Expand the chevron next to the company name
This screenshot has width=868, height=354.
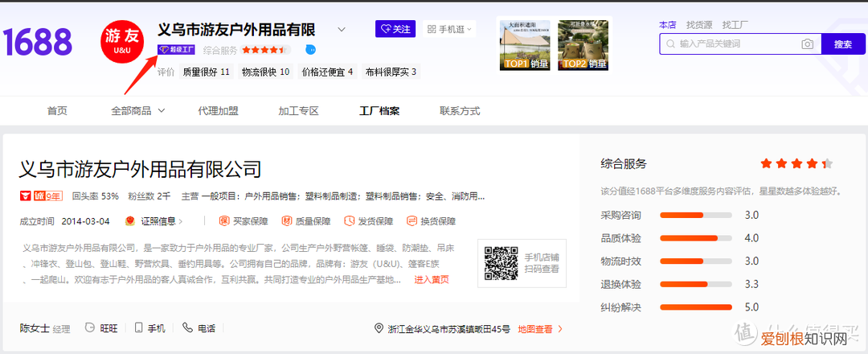click(x=342, y=29)
